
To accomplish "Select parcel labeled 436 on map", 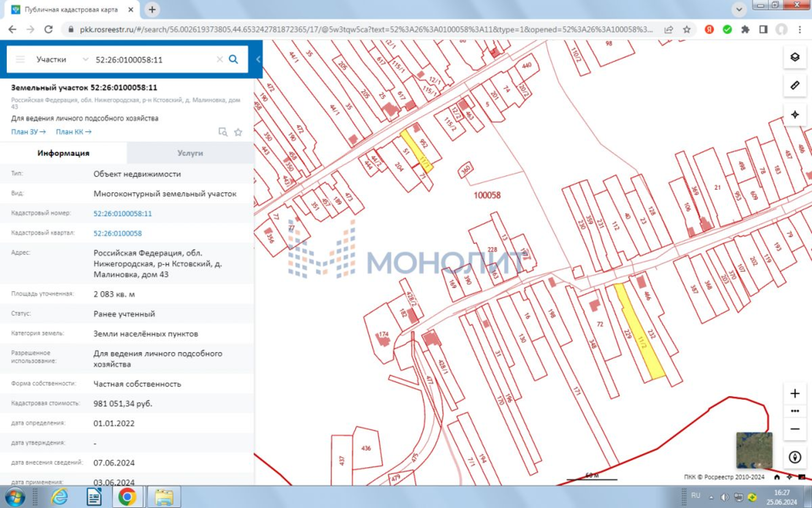I will [366, 448].
